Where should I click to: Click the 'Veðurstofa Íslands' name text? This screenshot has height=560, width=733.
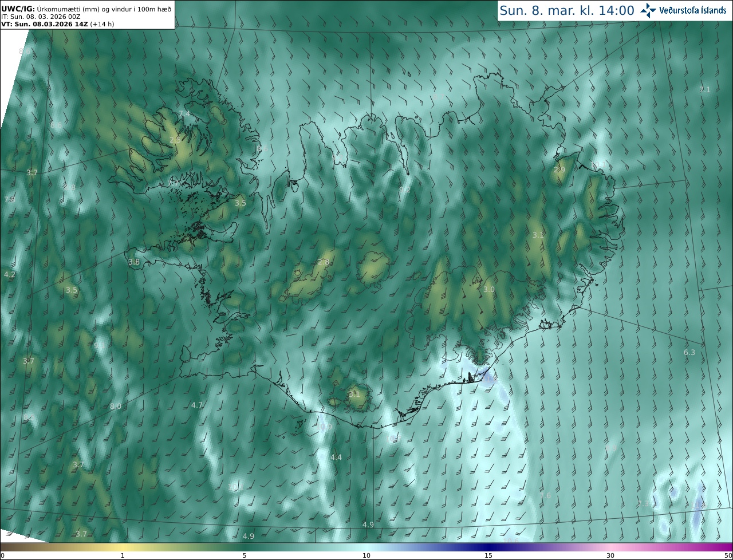[693, 10]
